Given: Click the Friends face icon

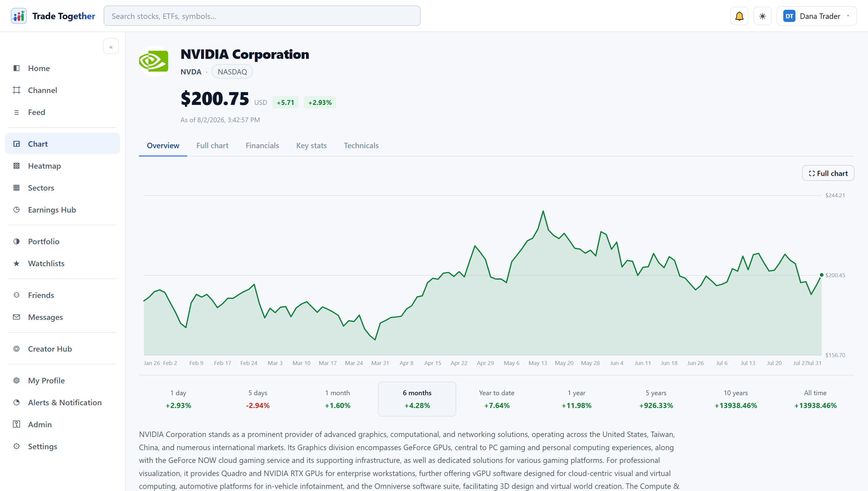Looking at the screenshot, I should coord(16,295).
